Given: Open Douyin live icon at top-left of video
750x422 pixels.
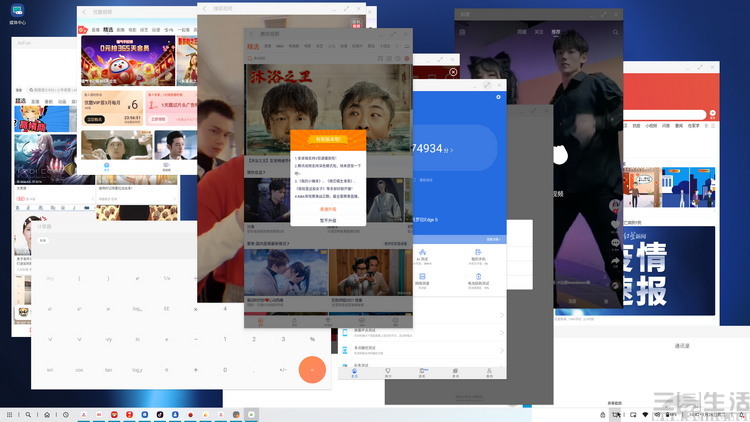Looking at the screenshot, I should coord(462,32).
